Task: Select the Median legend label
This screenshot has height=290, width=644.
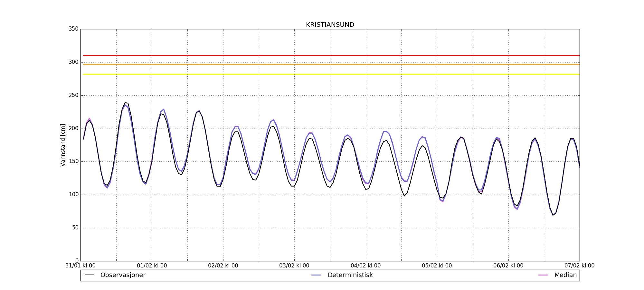Action: [565, 275]
